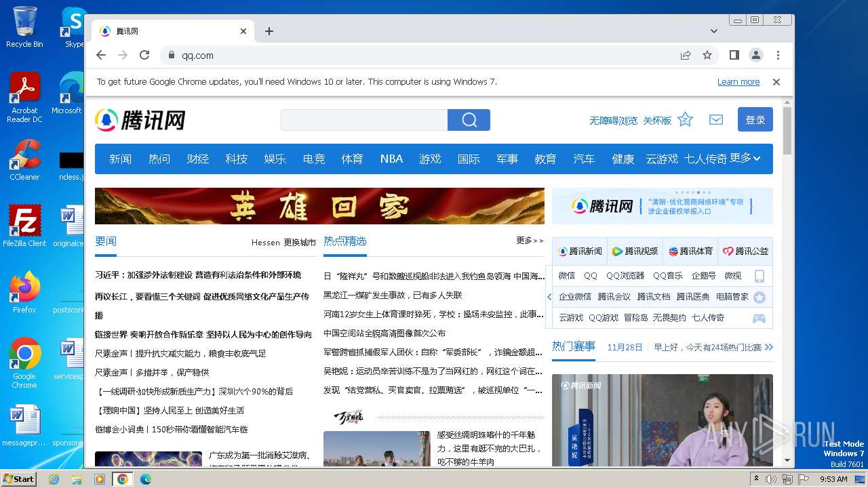Select the 汽车 navigation item
This screenshot has height=488, width=868.
tap(584, 159)
